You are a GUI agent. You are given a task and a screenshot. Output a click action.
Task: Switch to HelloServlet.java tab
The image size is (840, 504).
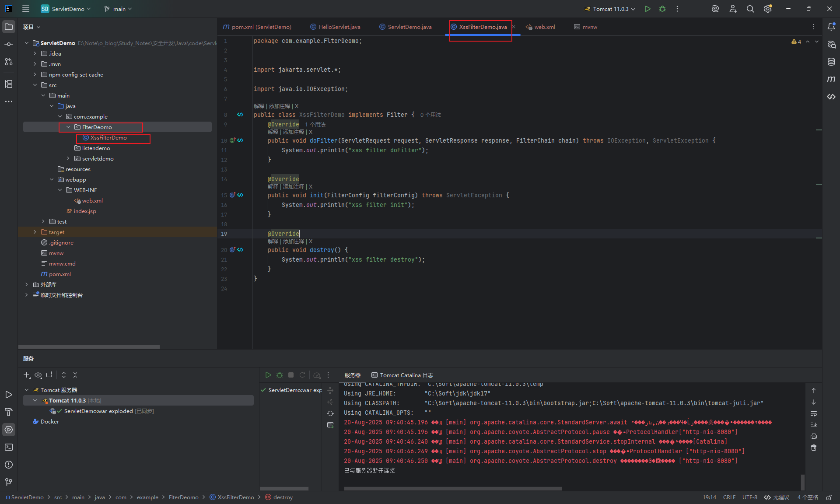click(x=336, y=27)
